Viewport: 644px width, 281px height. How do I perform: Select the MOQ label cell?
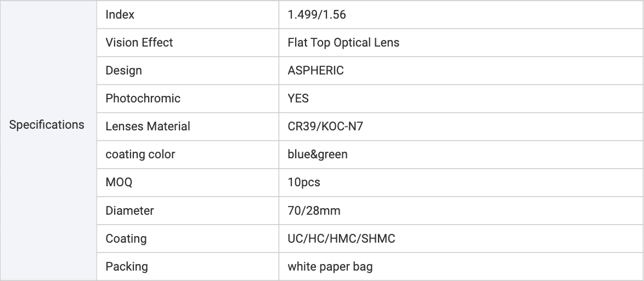[119, 182]
